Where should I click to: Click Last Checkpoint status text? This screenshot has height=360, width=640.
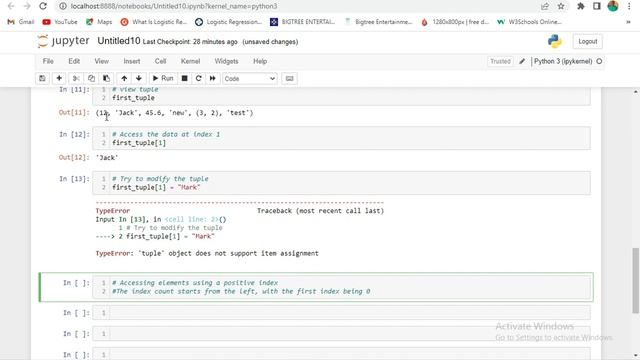point(190,42)
